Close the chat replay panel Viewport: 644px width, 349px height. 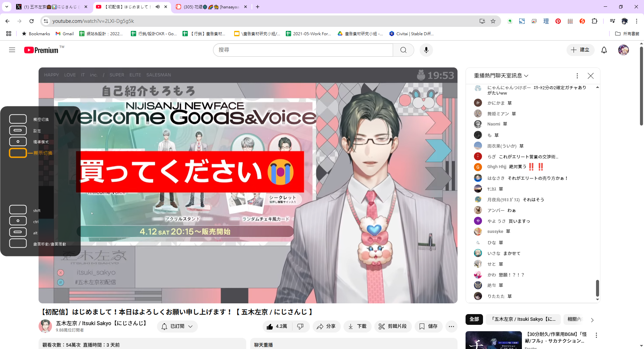591,76
